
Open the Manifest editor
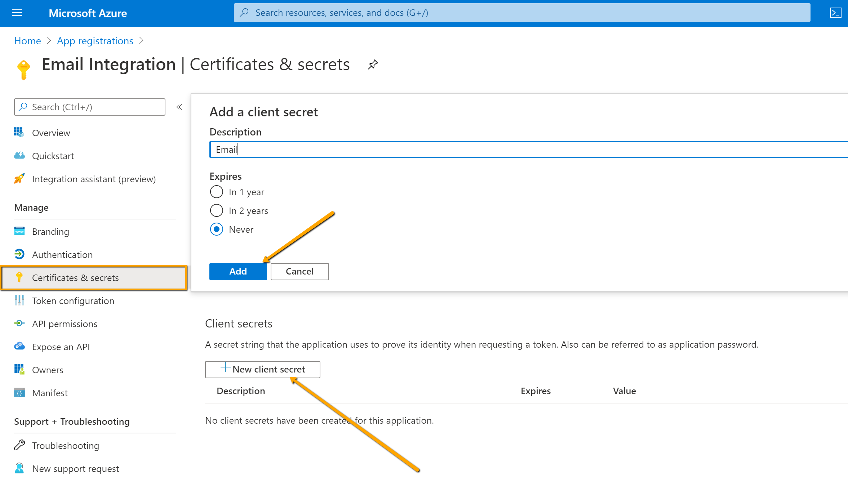[x=50, y=393]
